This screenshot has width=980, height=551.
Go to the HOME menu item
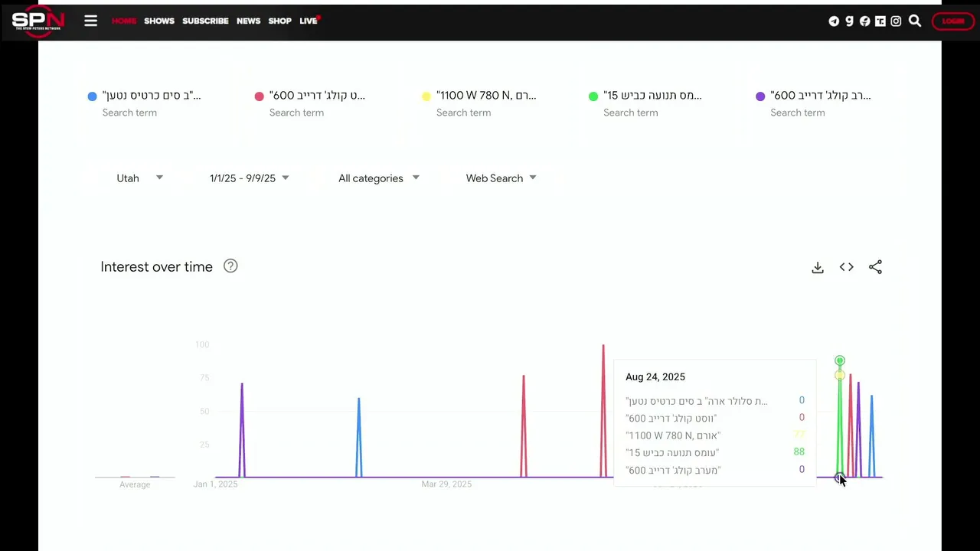(x=124, y=21)
